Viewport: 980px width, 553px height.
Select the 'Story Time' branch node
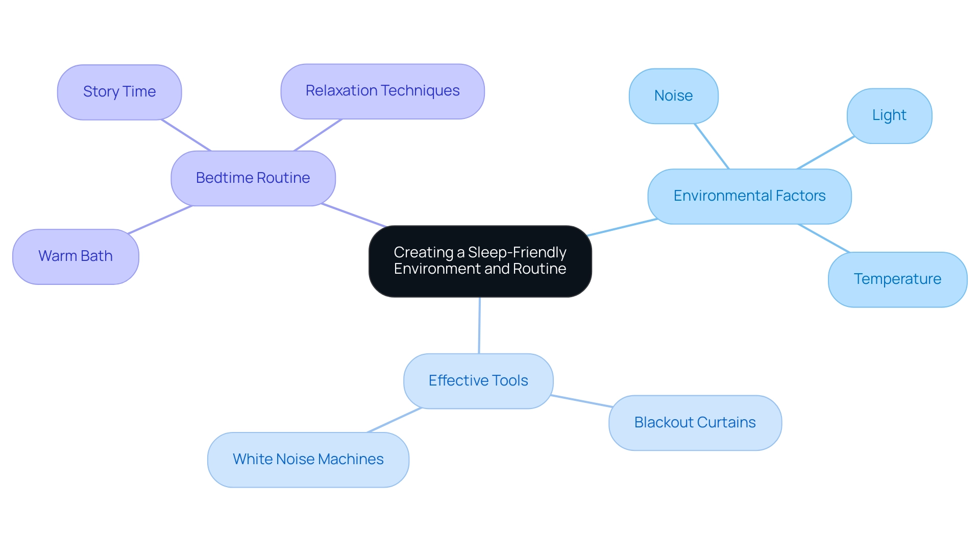pos(121,89)
